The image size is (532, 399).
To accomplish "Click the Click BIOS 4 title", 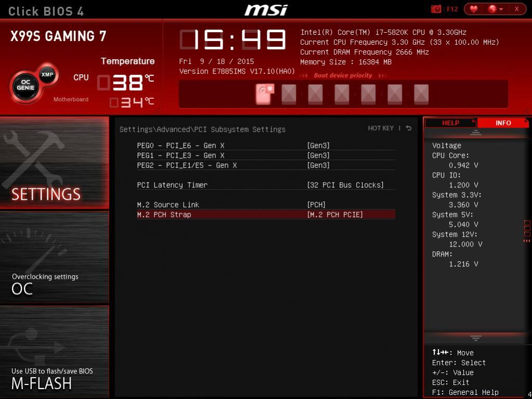I will (46, 11).
